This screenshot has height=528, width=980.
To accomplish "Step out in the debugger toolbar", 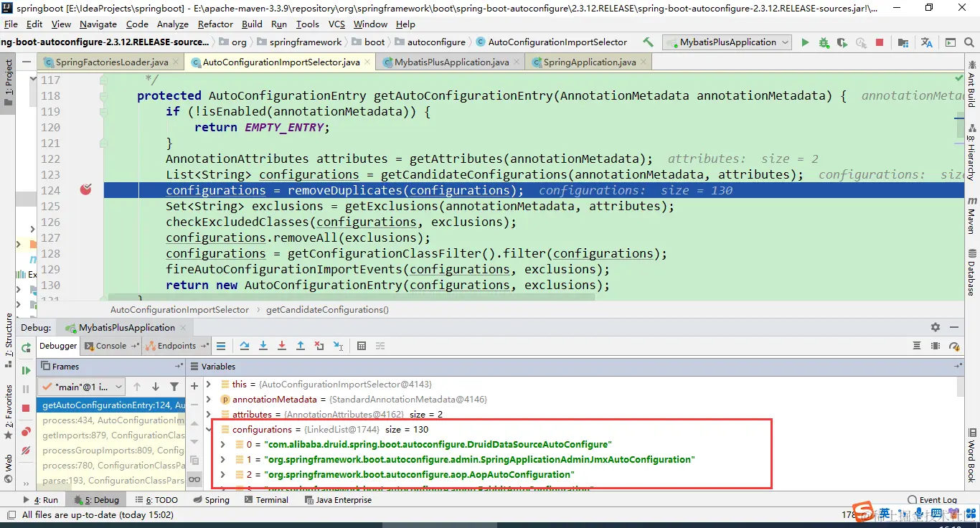I will [301, 346].
